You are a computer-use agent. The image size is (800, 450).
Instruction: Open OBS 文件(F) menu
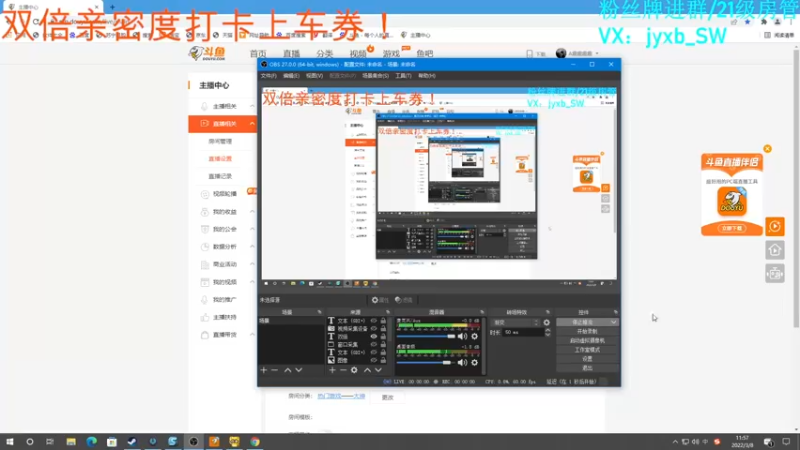click(x=268, y=76)
